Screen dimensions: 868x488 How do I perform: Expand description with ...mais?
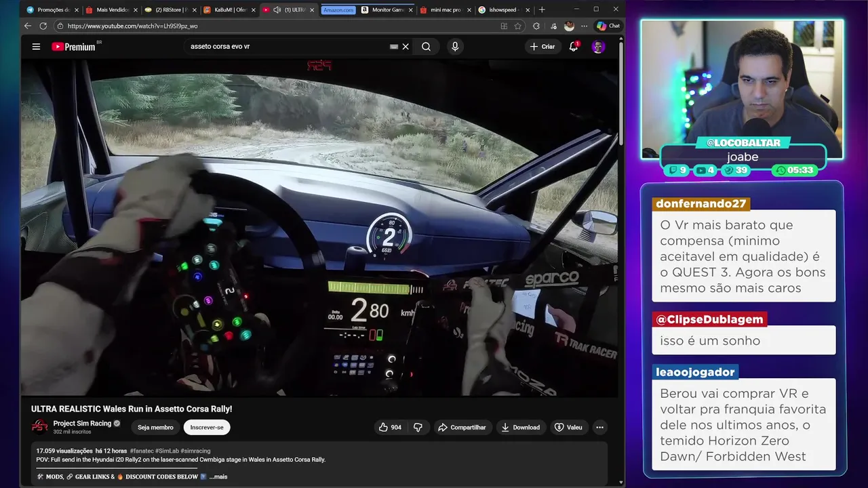coord(218,476)
